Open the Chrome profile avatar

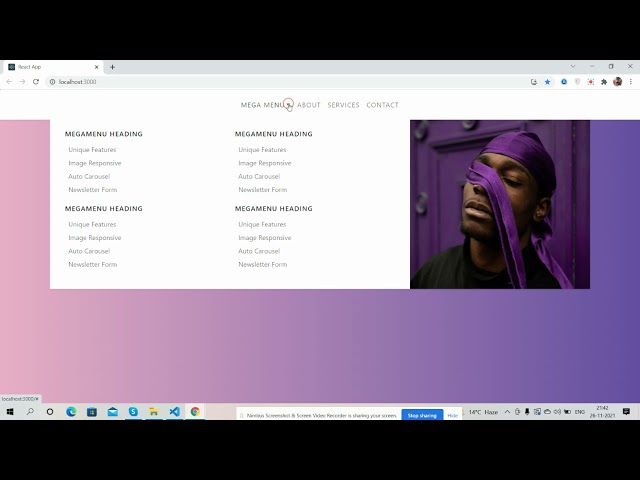(618, 82)
